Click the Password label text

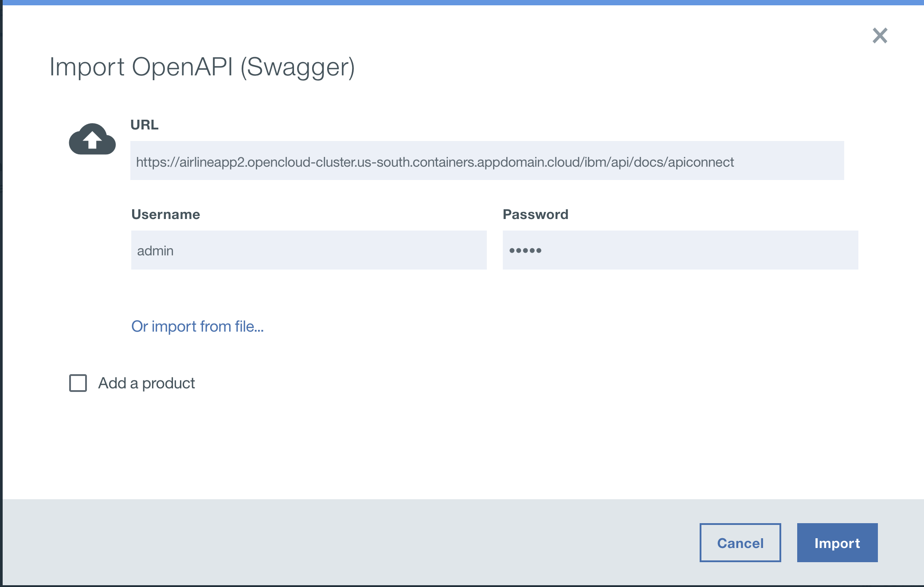coord(535,215)
